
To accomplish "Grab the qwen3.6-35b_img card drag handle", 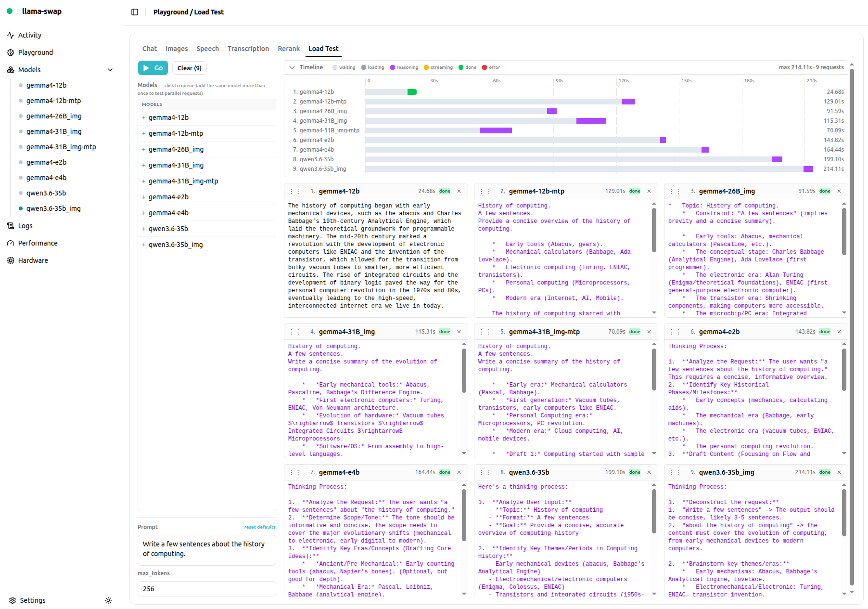I will [x=675, y=472].
